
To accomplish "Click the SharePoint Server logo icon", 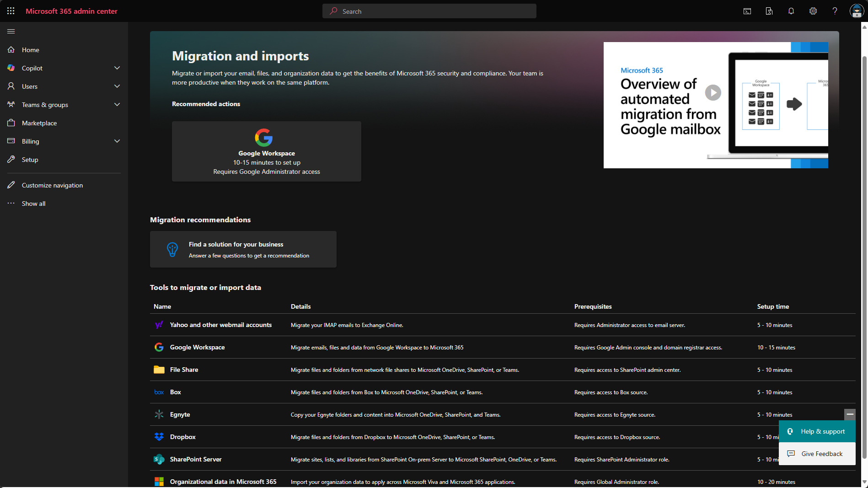I will click(x=159, y=459).
